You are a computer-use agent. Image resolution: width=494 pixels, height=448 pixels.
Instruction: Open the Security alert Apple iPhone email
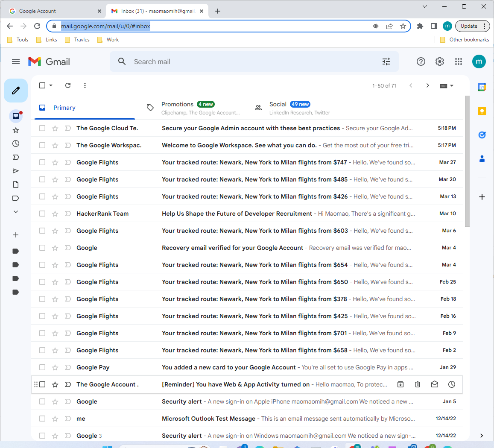tap(247, 402)
